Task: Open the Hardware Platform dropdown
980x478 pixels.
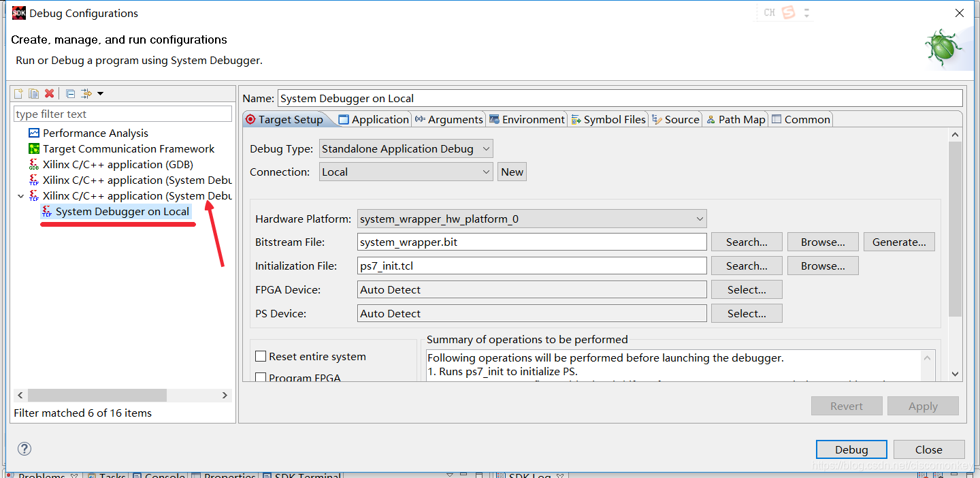Action: coord(532,219)
